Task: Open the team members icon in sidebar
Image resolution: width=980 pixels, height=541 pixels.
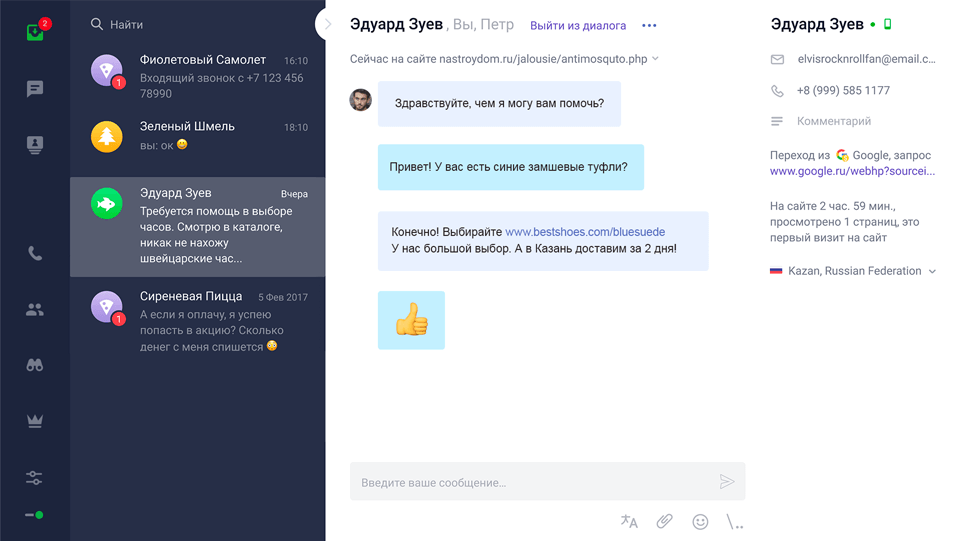Action: [35, 310]
